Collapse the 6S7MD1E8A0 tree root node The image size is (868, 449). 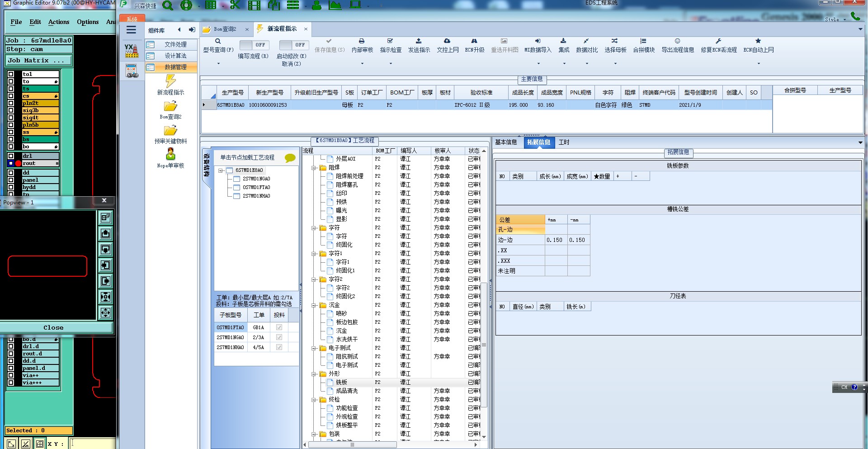click(x=220, y=170)
